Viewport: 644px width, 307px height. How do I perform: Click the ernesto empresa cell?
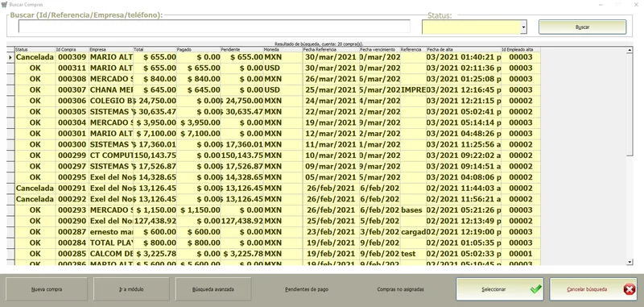111,232
